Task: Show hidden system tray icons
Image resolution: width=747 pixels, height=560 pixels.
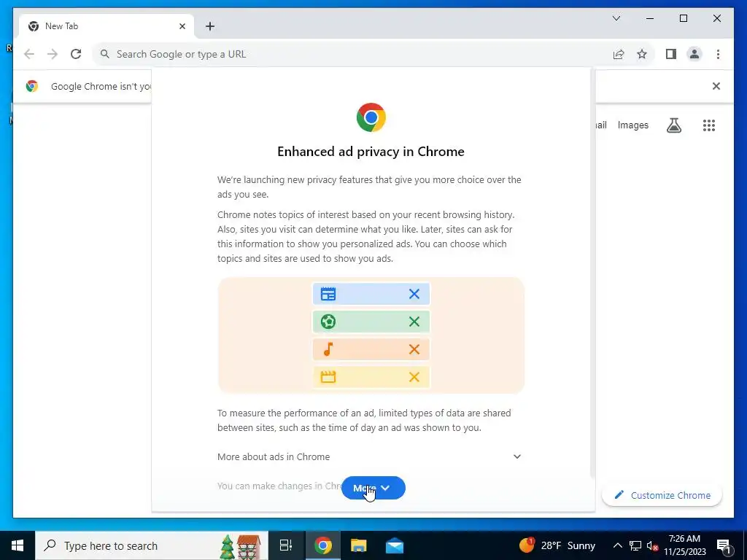Action: (617, 545)
